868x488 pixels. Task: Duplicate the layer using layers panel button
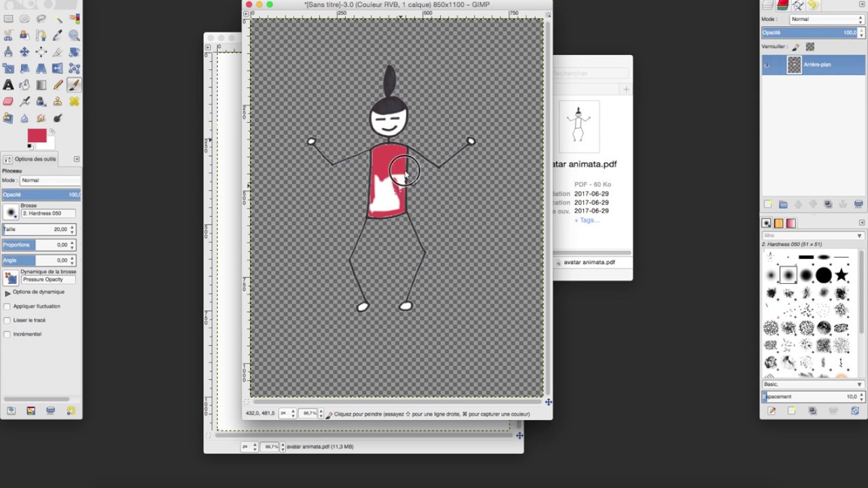click(828, 204)
